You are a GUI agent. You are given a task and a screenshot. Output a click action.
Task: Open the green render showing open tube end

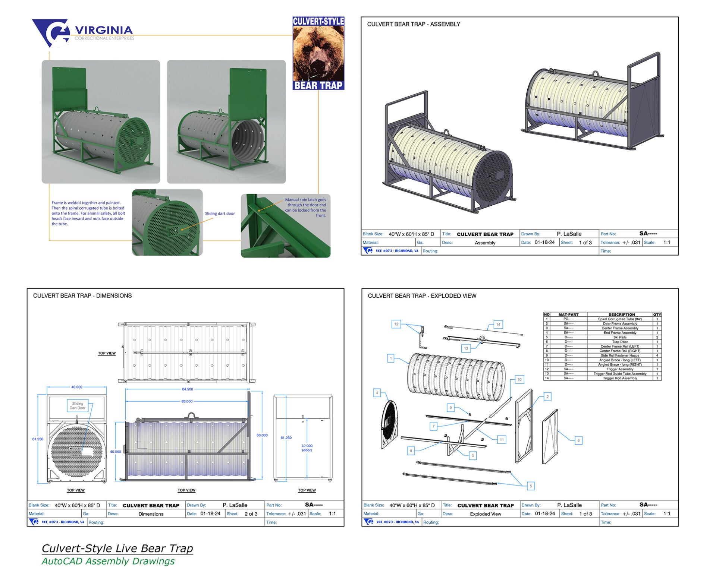pyautogui.click(x=226, y=122)
